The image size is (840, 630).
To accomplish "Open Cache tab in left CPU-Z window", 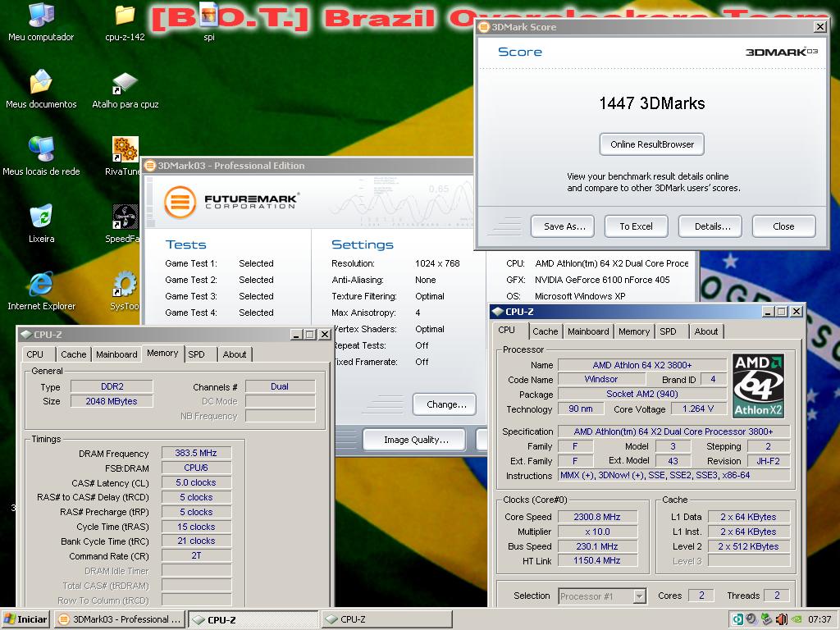I will point(73,354).
